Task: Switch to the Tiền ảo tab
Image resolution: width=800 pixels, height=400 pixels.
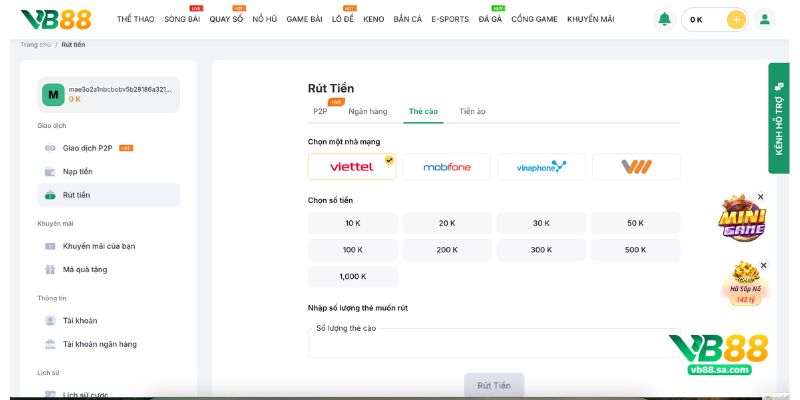Action: click(x=472, y=111)
